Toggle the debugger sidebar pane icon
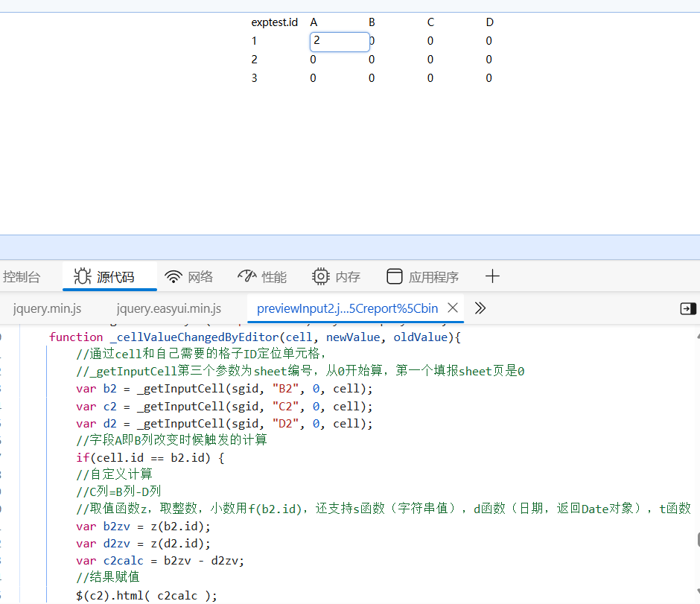700x604 pixels. coord(688,308)
